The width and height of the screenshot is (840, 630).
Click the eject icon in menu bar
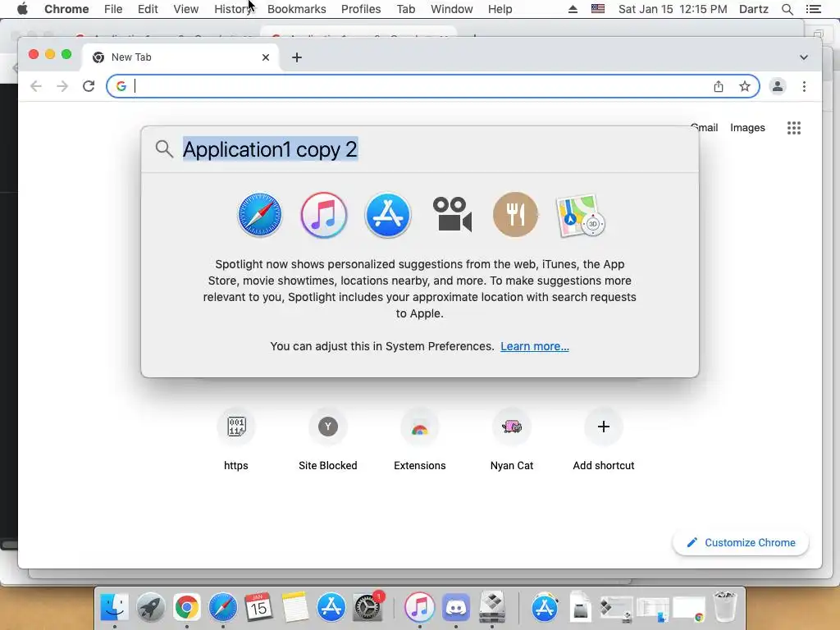[x=573, y=9]
